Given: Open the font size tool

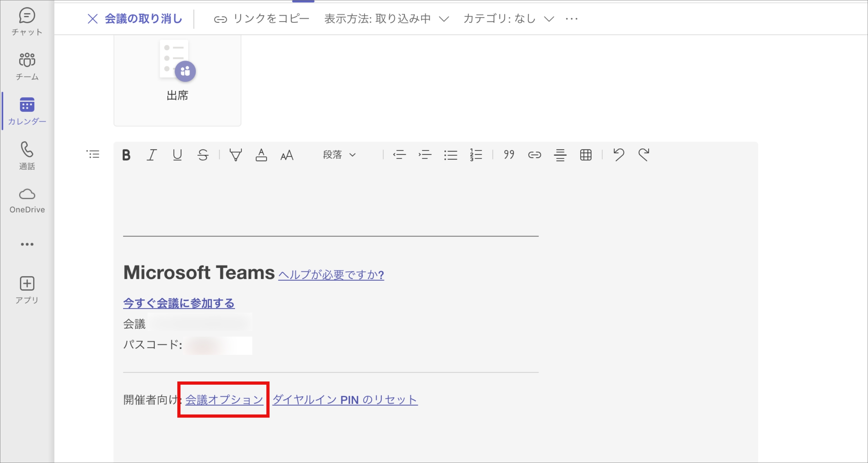Looking at the screenshot, I should [287, 155].
